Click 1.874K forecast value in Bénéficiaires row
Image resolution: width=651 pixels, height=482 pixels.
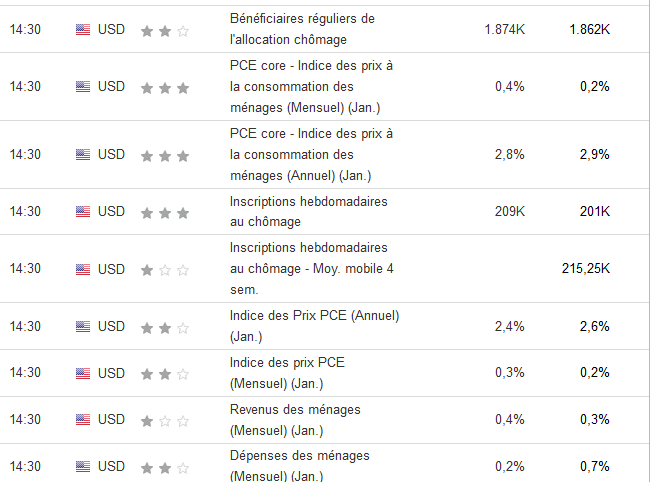tap(504, 30)
